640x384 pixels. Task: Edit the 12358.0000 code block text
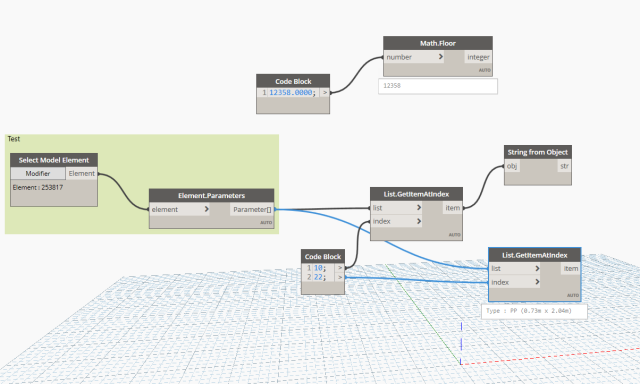(x=292, y=93)
